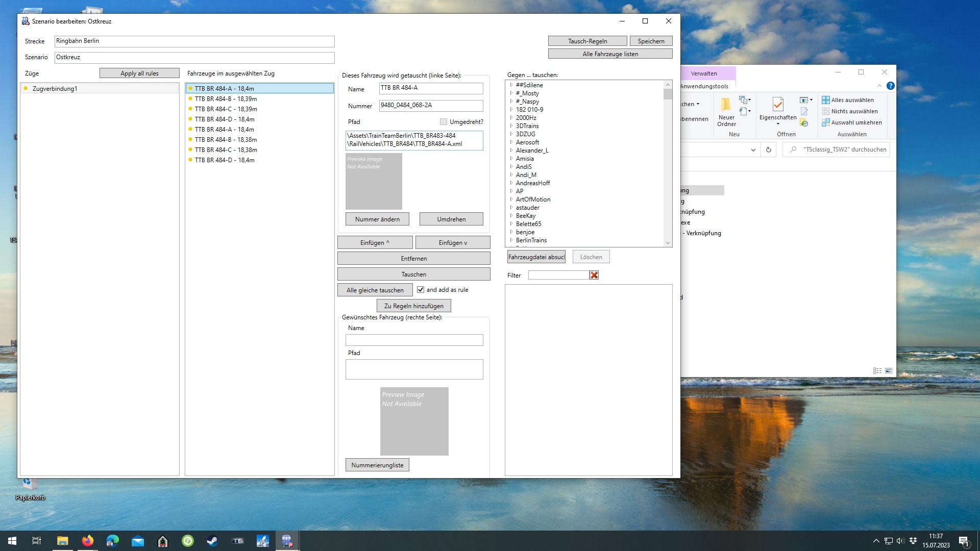Toggle the Umgedreht checkbox
This screenshot has width=980, height=551.
pyautogui.click(x=443, y=122)
